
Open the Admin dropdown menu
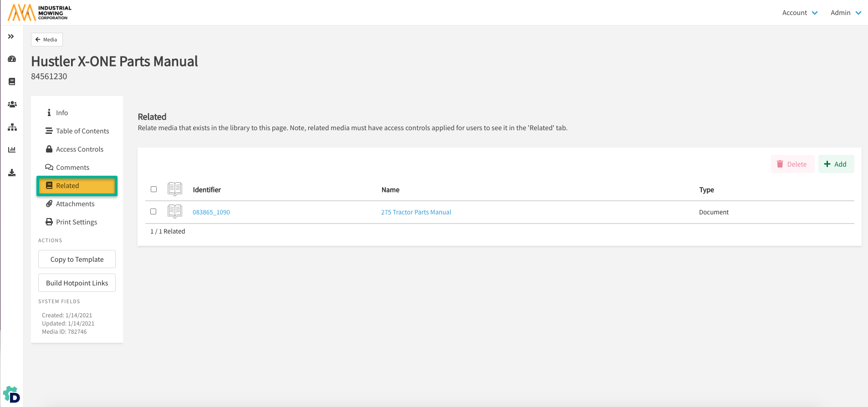pos(845,13)
